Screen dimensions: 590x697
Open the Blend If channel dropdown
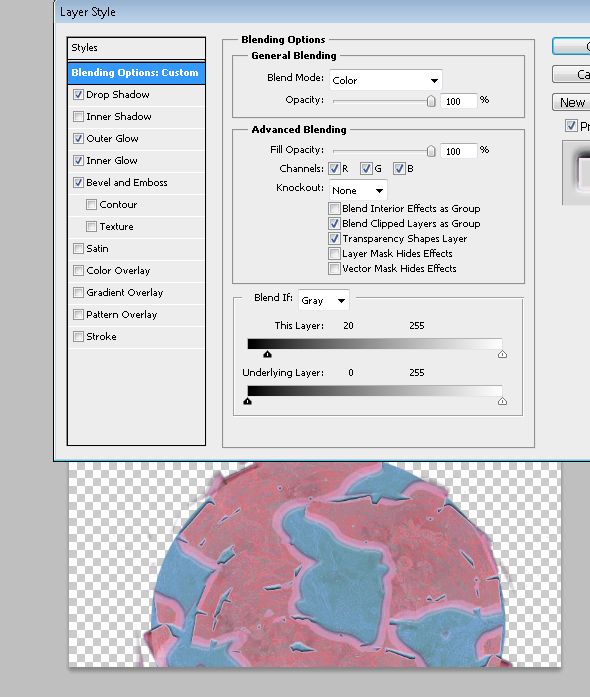pos(324,301)
